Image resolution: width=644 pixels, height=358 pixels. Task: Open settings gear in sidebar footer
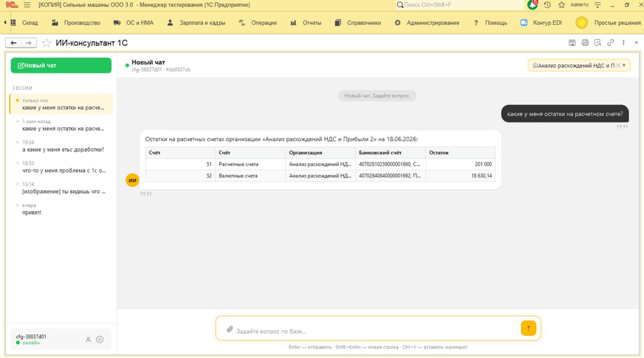pyautogui.click(x=100, y=339)
